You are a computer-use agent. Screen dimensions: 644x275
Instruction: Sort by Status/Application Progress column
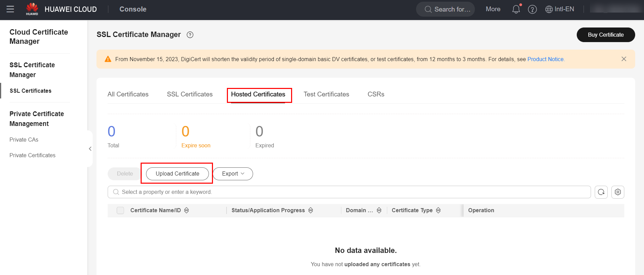310,210
